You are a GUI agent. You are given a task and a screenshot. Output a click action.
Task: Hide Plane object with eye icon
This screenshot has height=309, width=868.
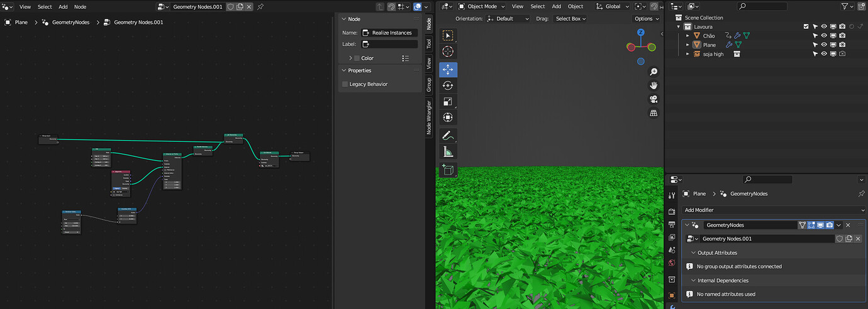click(x=824, y=45)
